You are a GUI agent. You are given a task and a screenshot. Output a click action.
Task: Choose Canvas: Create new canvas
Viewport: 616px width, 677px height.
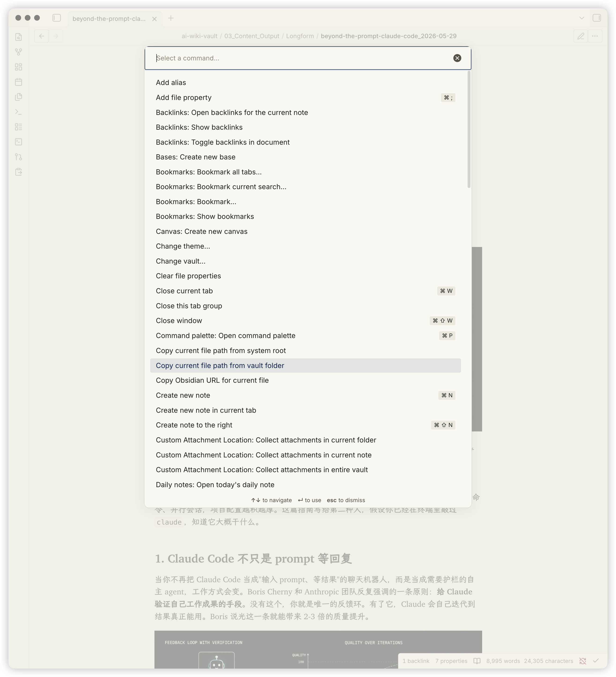click(x=305, y=231)
